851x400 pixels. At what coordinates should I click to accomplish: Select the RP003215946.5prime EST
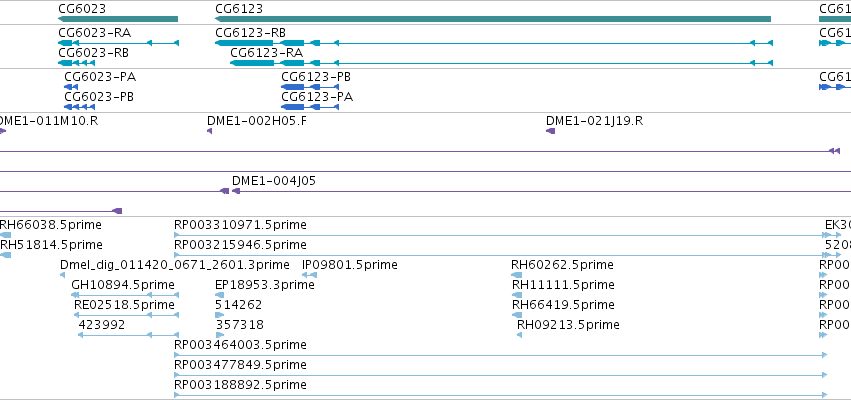click(x=502, y=255)
